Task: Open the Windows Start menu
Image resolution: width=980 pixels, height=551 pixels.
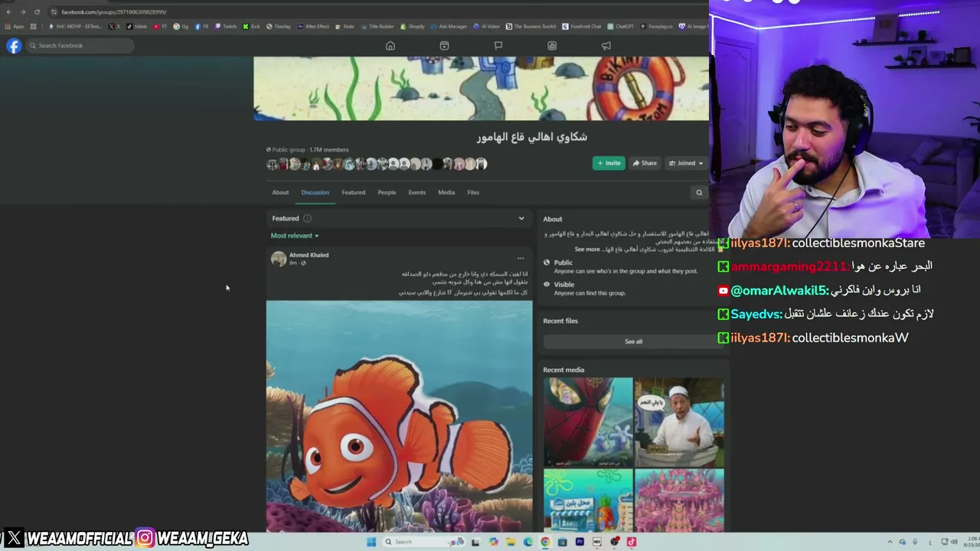Action: (371, 542)
